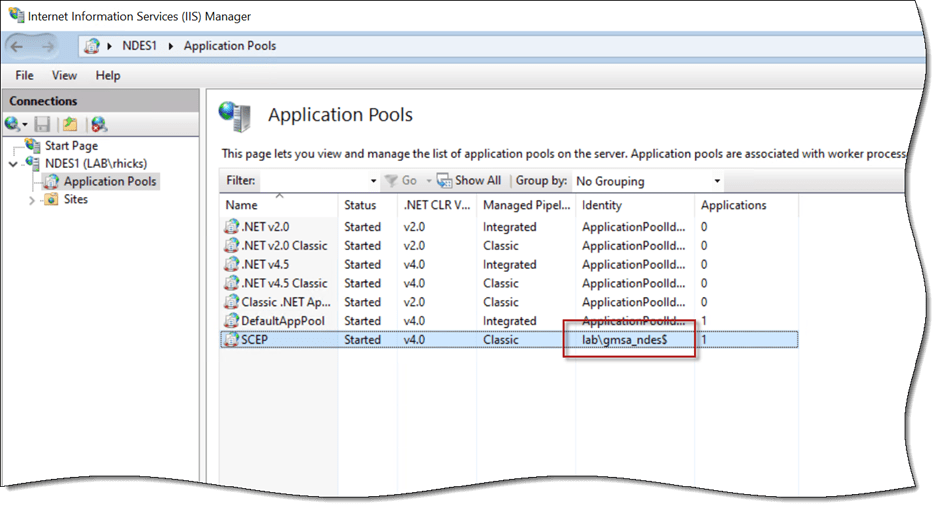Select Start Page in Connections tree
Image resolution: width=937 pixels, height=508 pixels.
click(72, 146)
